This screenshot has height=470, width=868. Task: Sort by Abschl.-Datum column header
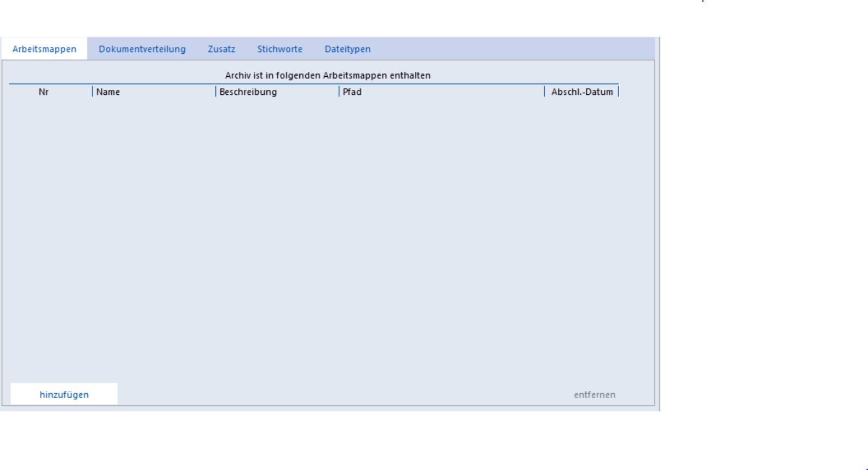(x=581, y=92)
